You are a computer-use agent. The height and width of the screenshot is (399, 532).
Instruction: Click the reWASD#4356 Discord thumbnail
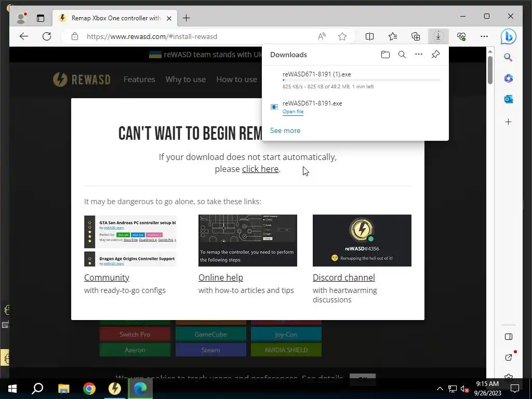click(x=362, y=241)
